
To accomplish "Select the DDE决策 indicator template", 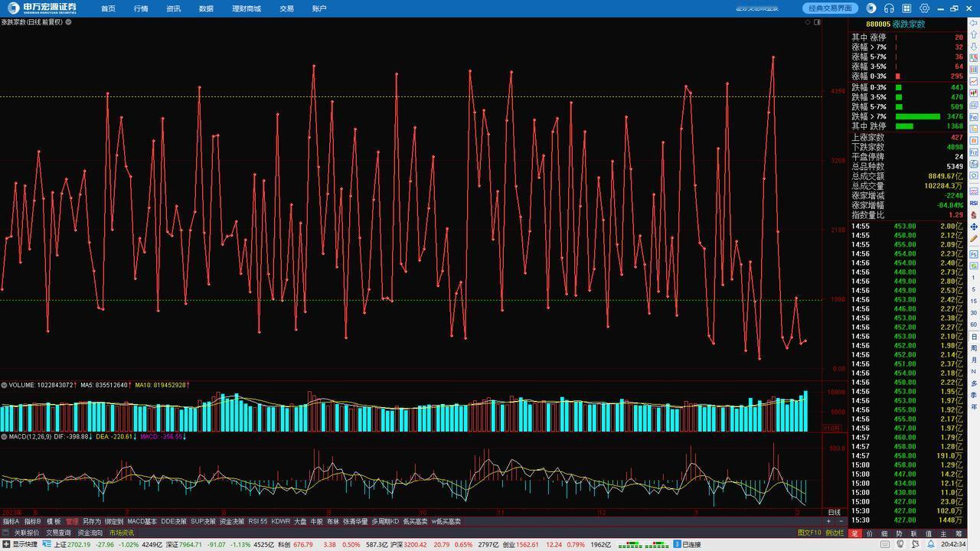I will click(x=174, y=521).
